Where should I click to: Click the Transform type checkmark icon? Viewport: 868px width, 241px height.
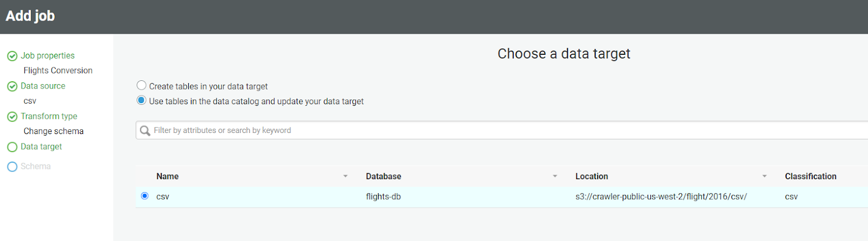(x=12, y=117)
